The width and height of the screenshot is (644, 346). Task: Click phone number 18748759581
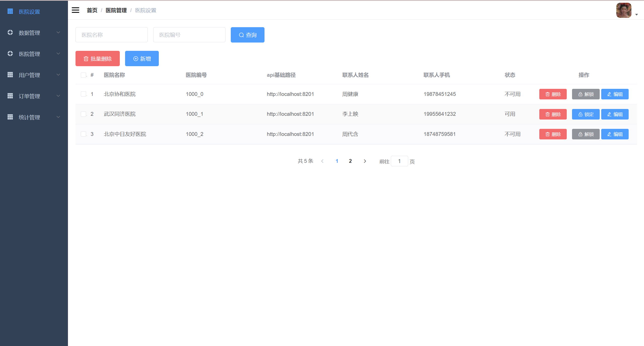click(440, 134)
